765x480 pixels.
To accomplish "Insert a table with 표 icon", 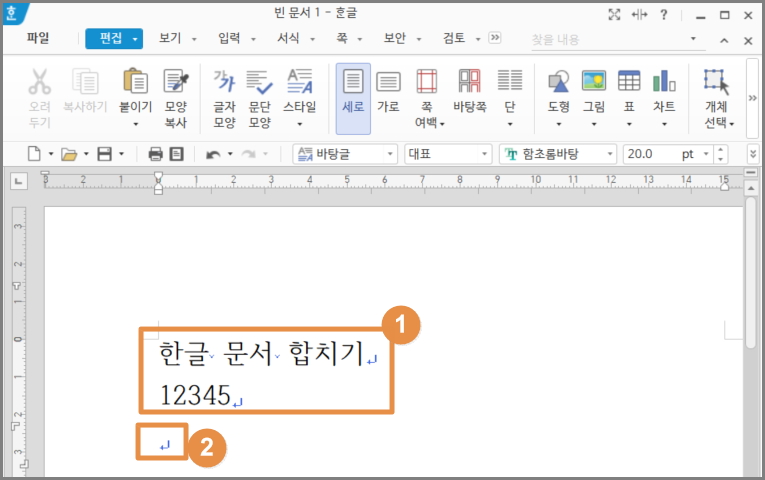I will [x=629, y=81].
